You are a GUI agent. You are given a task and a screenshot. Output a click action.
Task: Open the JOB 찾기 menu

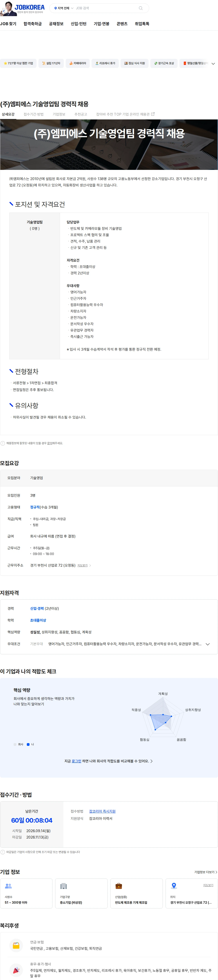[8, 24]
